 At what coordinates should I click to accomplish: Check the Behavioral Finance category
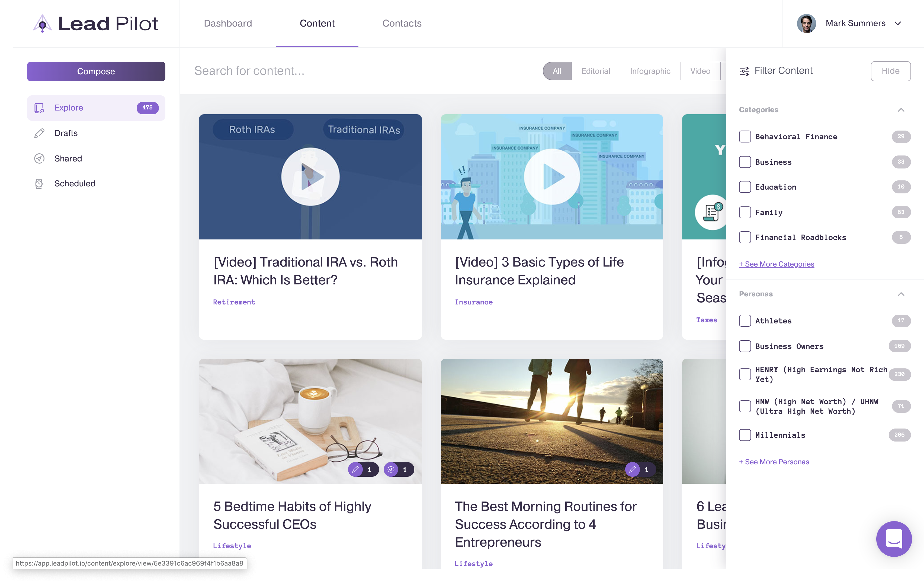[745, 137]
